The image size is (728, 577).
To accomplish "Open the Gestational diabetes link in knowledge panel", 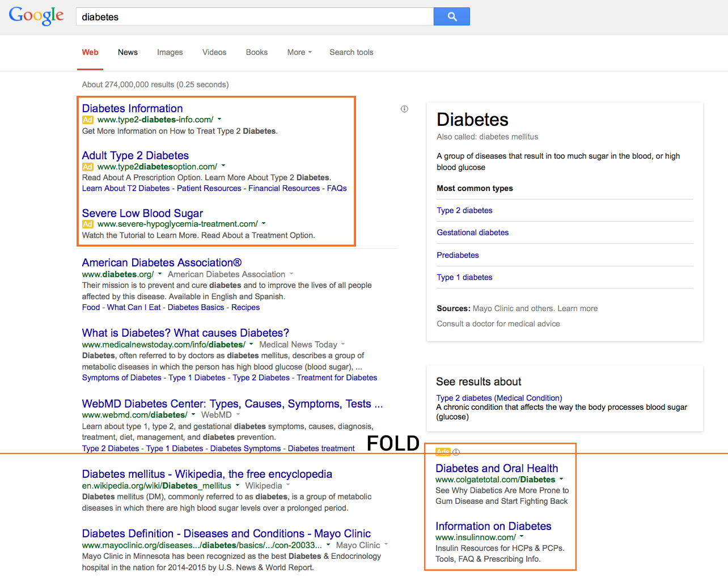I will [x=472, y=233].
